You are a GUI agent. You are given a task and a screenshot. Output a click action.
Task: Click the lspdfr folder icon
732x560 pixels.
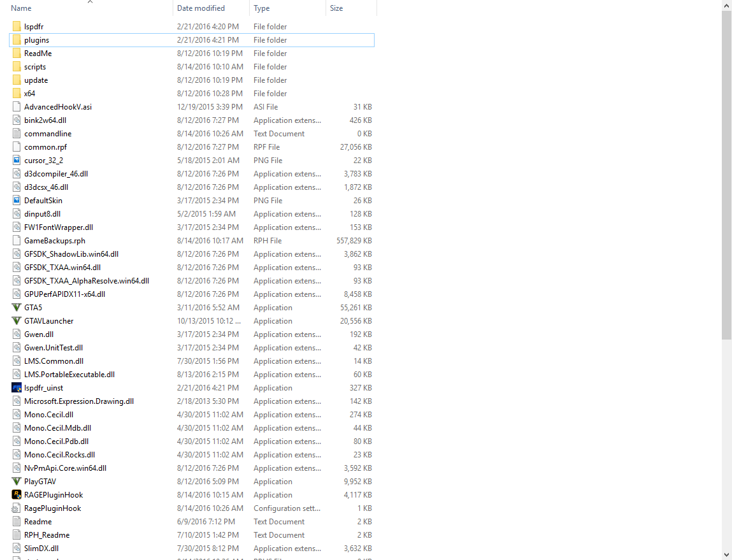[x=17, y=27]
